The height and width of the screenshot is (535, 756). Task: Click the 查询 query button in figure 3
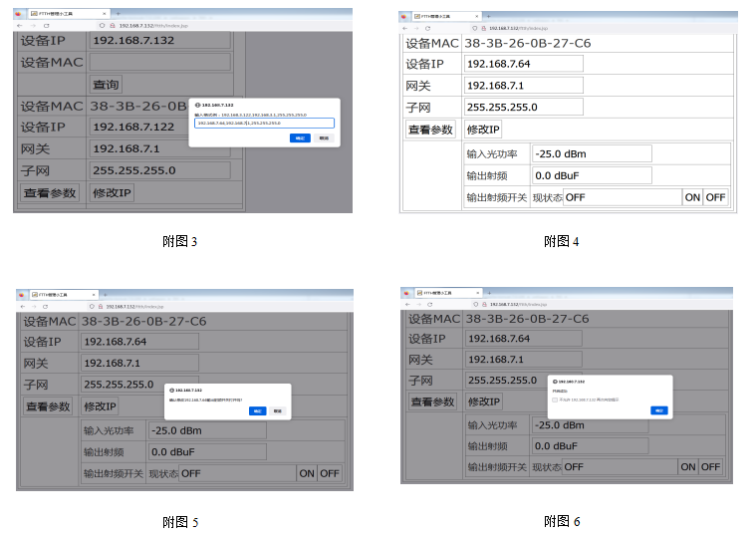pos(106,85)
